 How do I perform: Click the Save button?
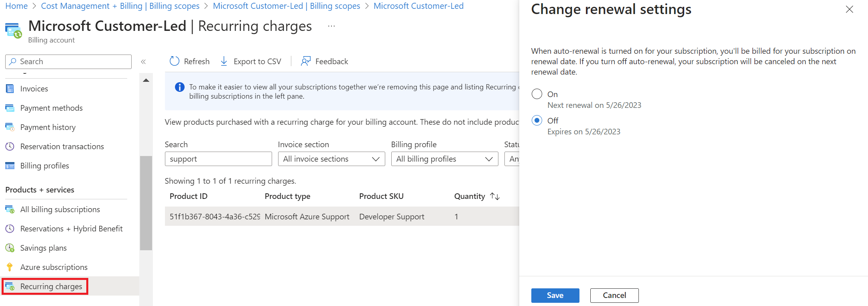(555, 296)
